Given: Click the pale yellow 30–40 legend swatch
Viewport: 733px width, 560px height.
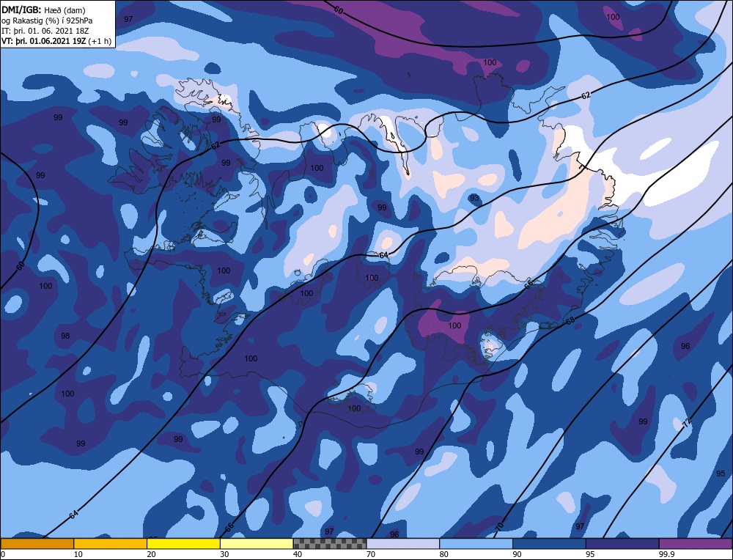Looking at the screenshot, I should pyautogui.click(x=257, y=543).
